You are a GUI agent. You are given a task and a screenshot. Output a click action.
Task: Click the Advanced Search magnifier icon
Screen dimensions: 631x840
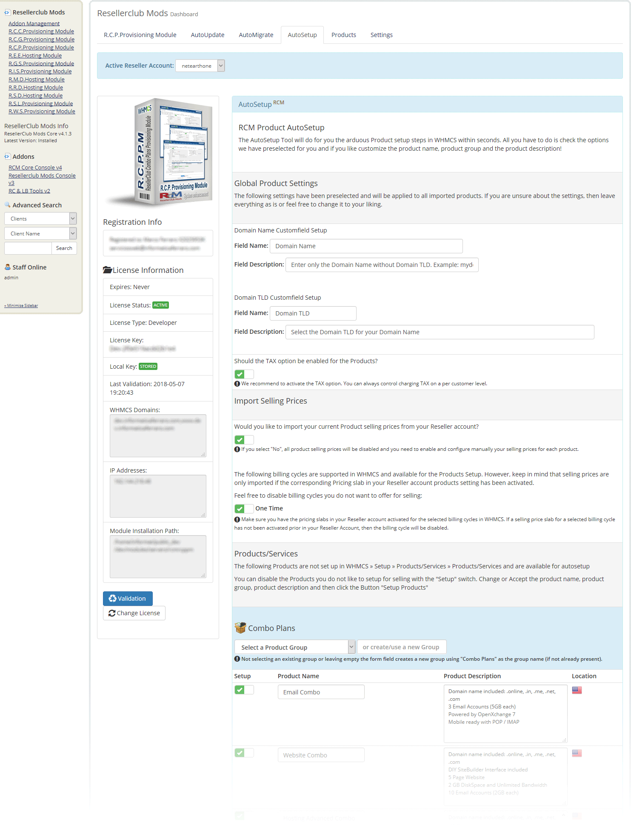click(7, 205)
